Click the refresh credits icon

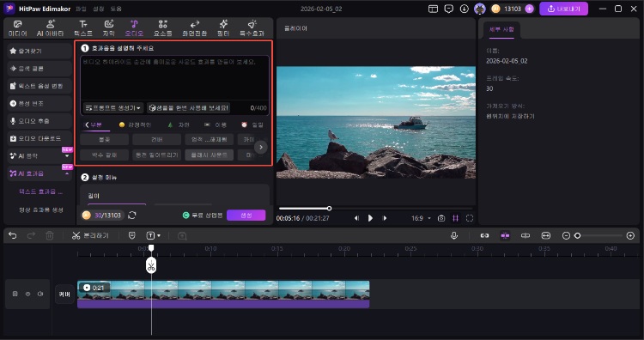point(132,216)
